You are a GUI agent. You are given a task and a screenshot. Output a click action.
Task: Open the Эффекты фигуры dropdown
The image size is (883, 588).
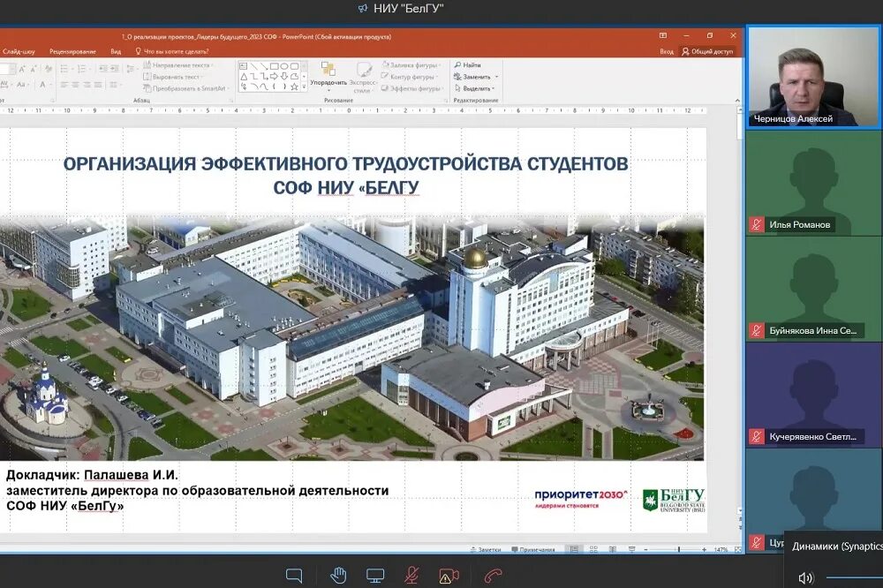(x=412, y=88)
